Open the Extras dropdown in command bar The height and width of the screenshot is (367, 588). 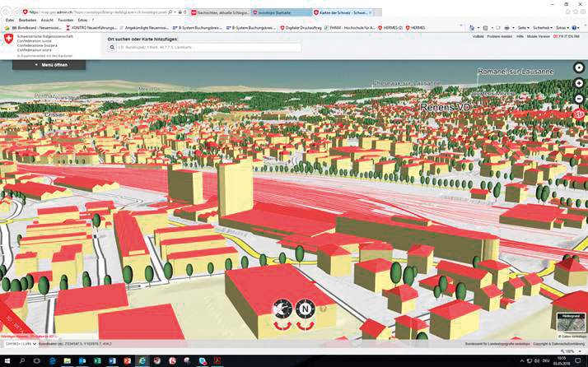[562, 28]
